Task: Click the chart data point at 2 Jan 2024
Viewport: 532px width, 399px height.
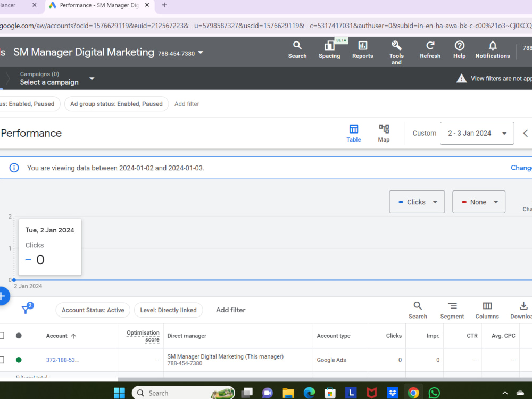Action: 14,280
